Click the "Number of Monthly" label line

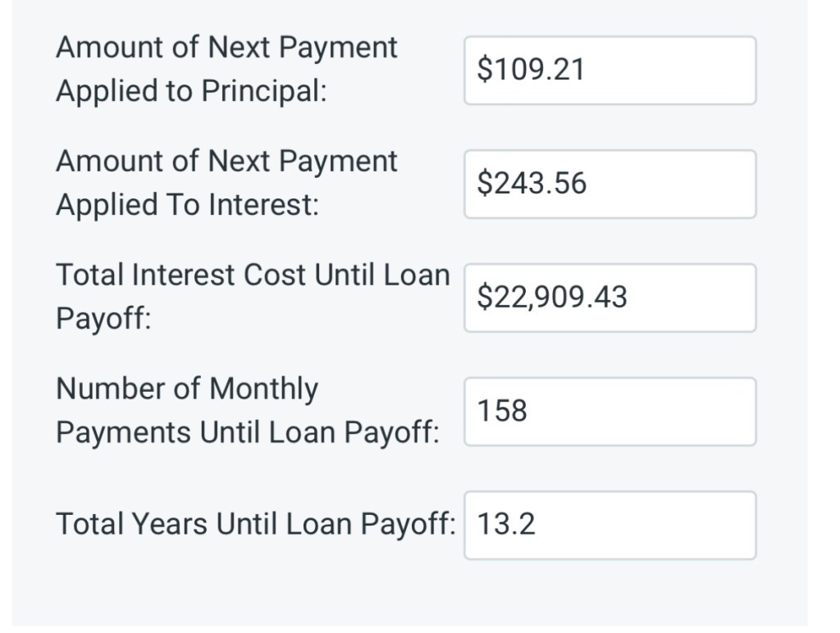tap(186, 388)
